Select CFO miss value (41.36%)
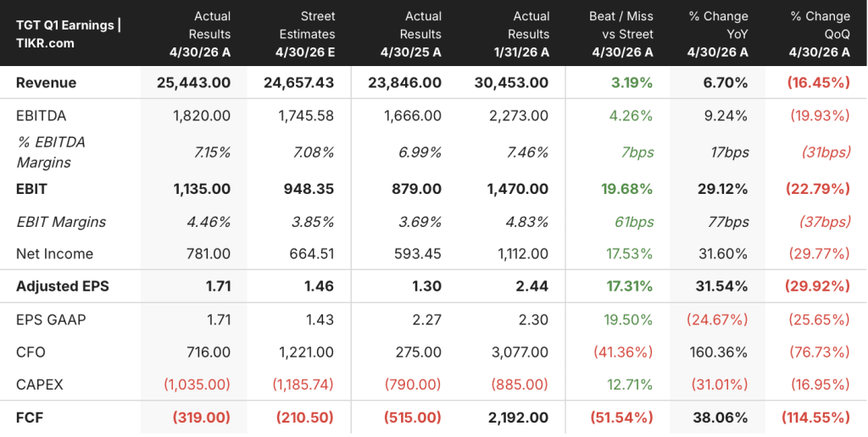The width and height of the screenshot is (868, 437). pos(623,352)
